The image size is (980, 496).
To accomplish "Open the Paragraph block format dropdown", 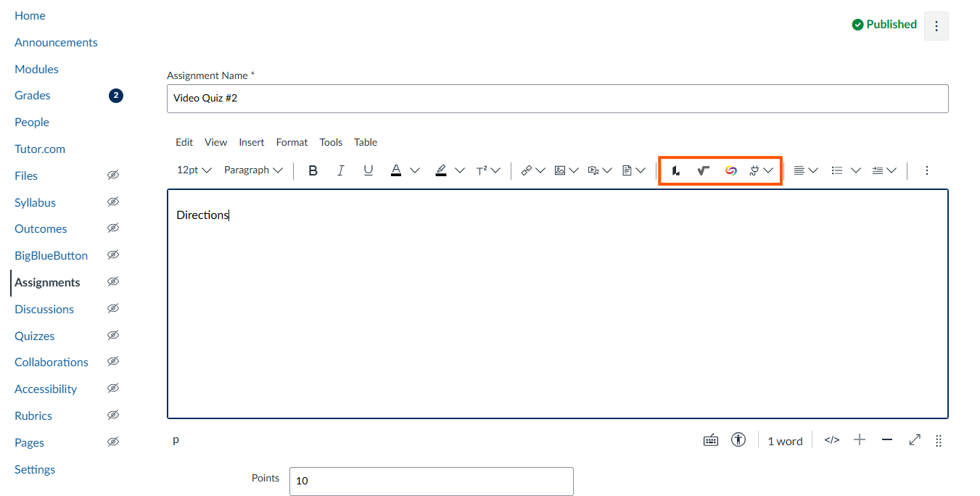I will click(253, 170).
